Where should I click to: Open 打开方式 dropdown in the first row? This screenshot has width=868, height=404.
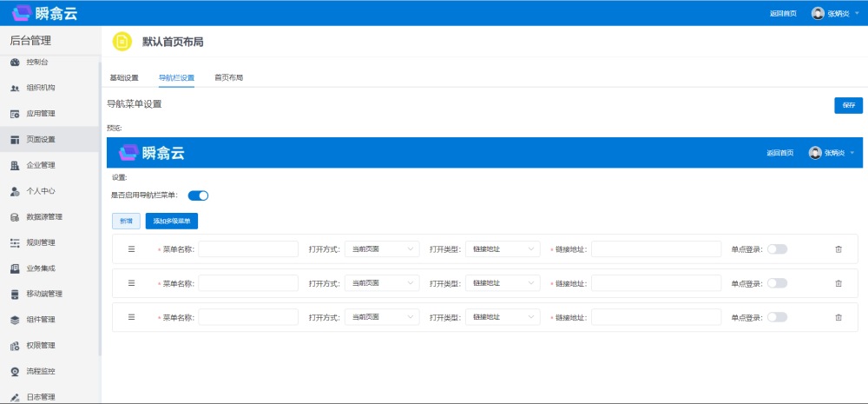[382, 249]
